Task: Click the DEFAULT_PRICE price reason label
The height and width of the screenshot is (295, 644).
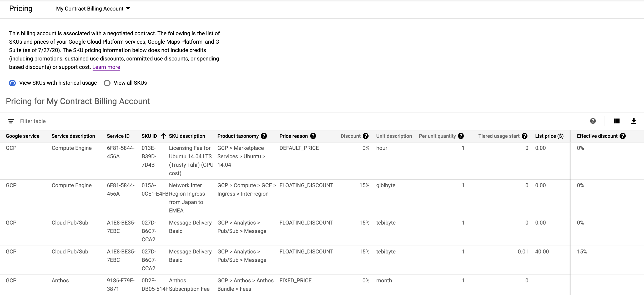Action: 300,148
